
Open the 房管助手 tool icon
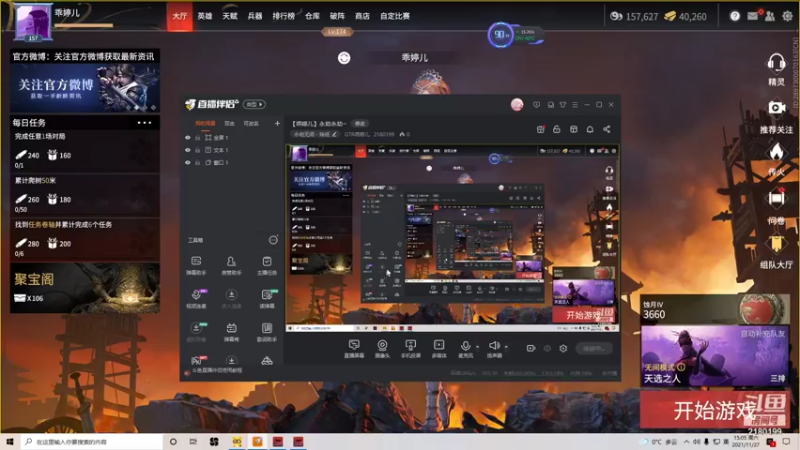pos(231,265)
